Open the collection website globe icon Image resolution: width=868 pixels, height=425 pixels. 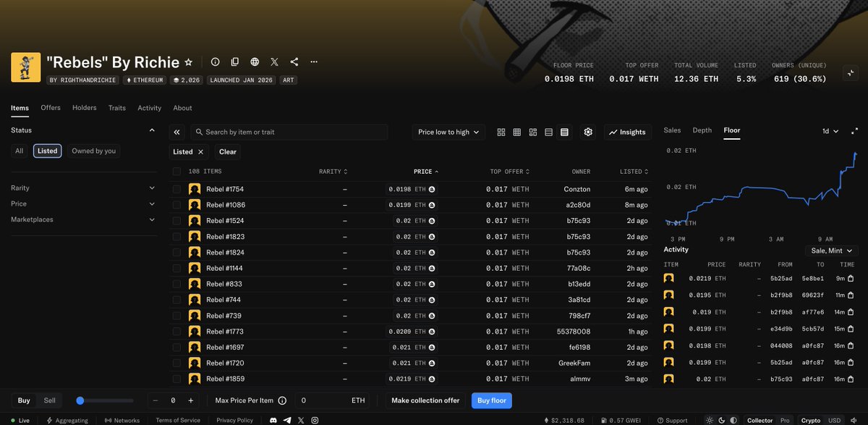255,62
